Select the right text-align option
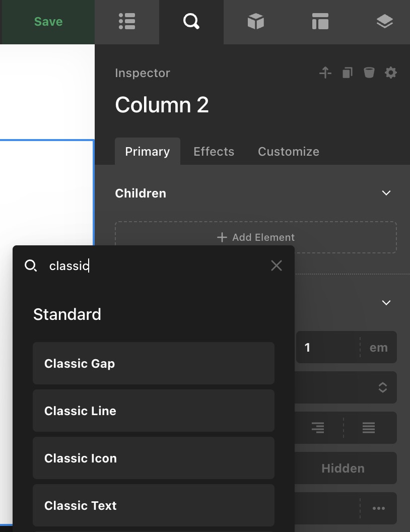This screenshot has width=410, height=532. (x=318, y=428)
